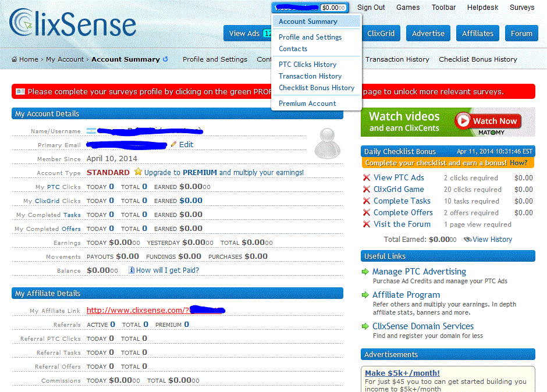Viewport: 547px width, 392px height.
Task: Open Profile and Settings tab in sub-navigation
Action: 215,59
